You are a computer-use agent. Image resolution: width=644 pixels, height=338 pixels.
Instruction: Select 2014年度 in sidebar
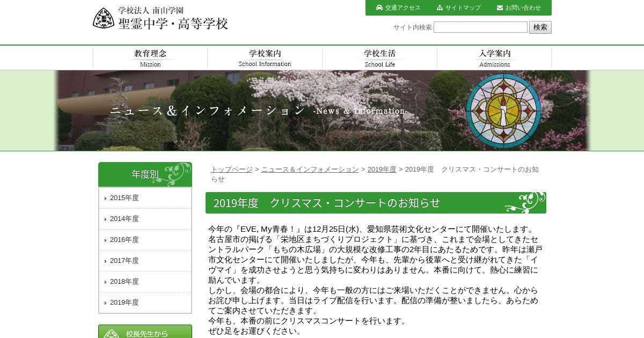coord(145,219)
